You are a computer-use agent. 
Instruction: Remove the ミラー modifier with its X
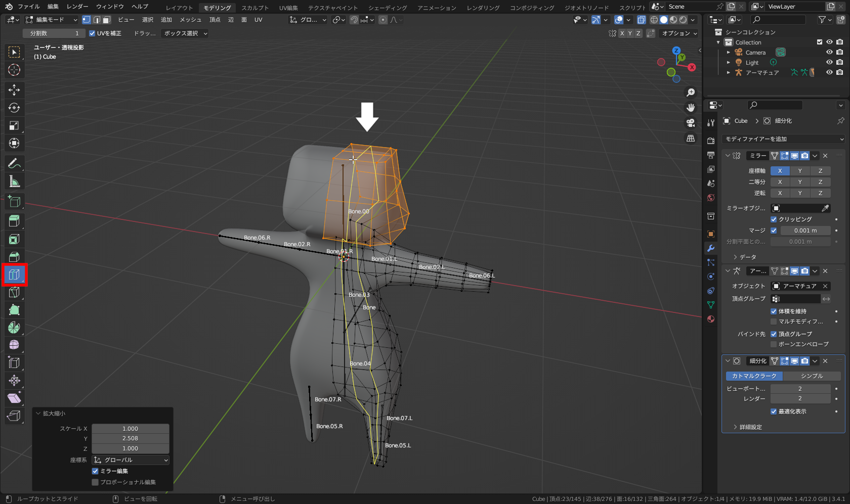825,156
